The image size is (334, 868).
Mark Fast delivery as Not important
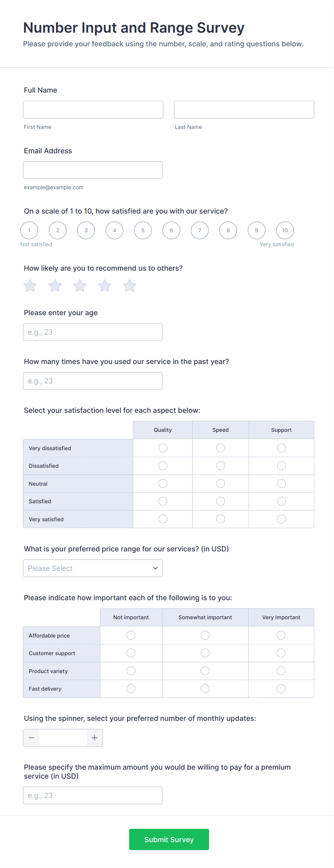pyautogui.click(x=131, y=689)
